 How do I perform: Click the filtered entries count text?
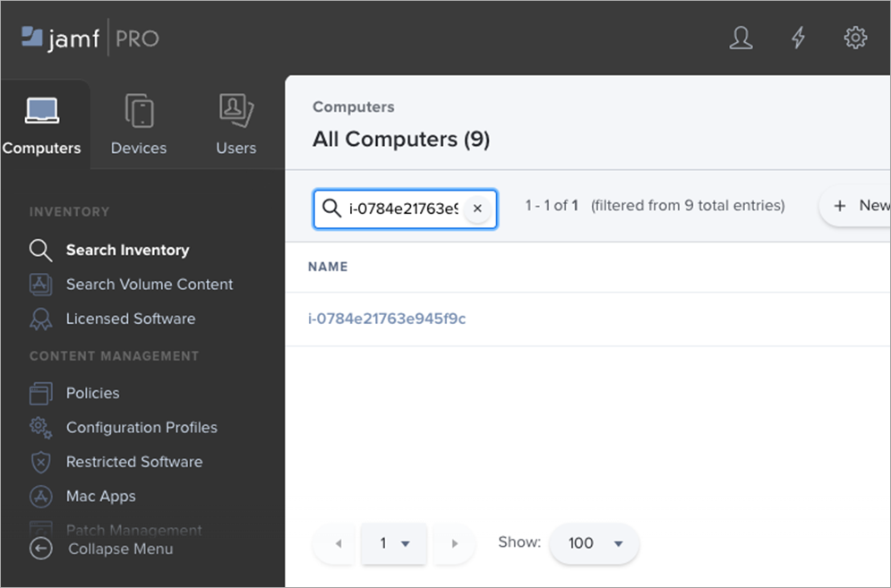click(655, 205)
